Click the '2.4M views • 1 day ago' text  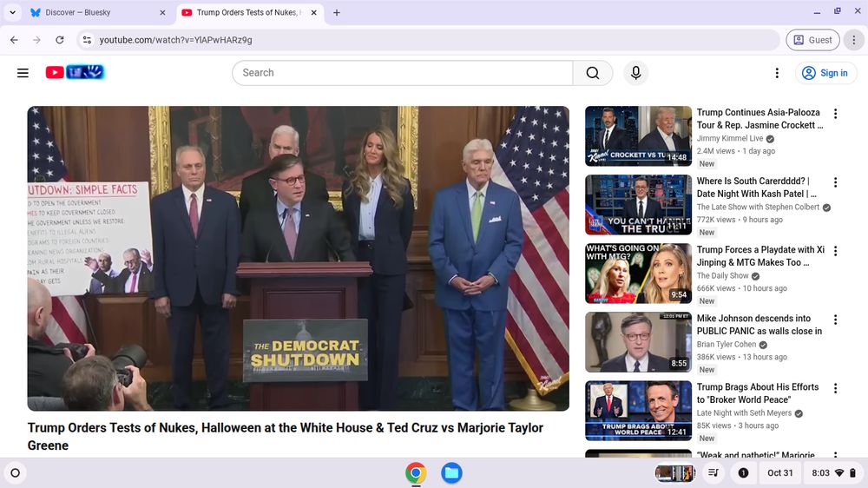(736, 151)
